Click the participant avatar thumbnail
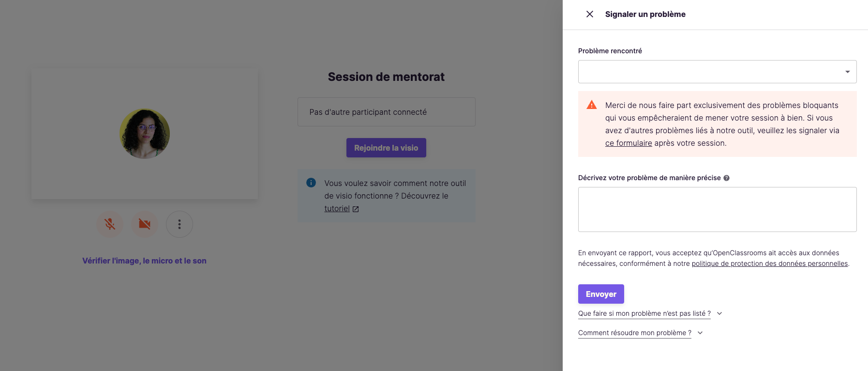Image resolution: width=868 pixels, height=371 pixels. [x=145, y=134]
